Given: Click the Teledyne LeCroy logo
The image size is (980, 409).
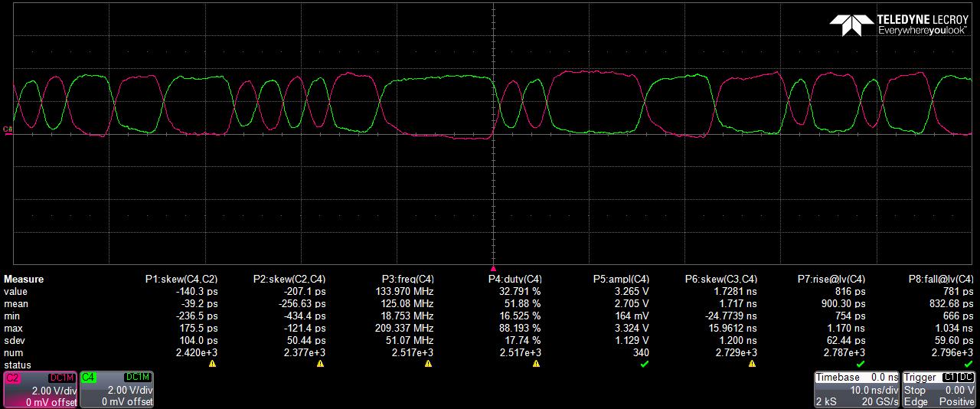Looking at the screenshot, I should (901, 25).
